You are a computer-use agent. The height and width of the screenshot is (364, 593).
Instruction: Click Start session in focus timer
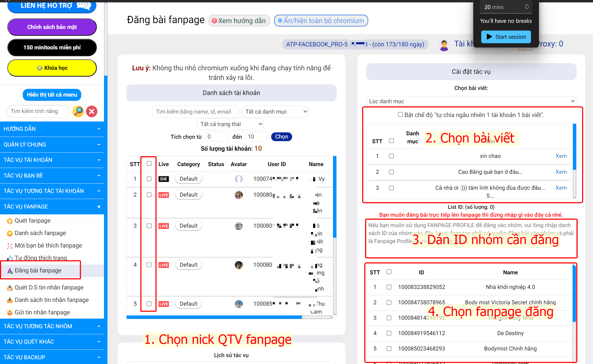tap(507, 37)
